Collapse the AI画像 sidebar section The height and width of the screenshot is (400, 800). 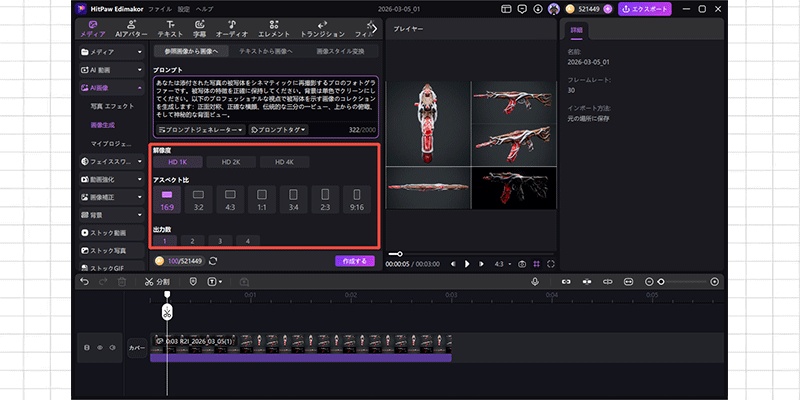[x=112, y=88]
